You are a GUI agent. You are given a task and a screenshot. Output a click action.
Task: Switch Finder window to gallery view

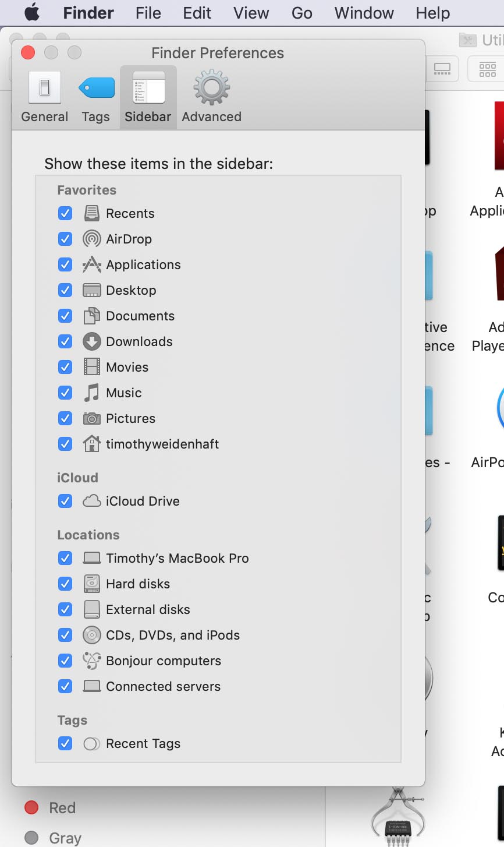tap(442, 69)
